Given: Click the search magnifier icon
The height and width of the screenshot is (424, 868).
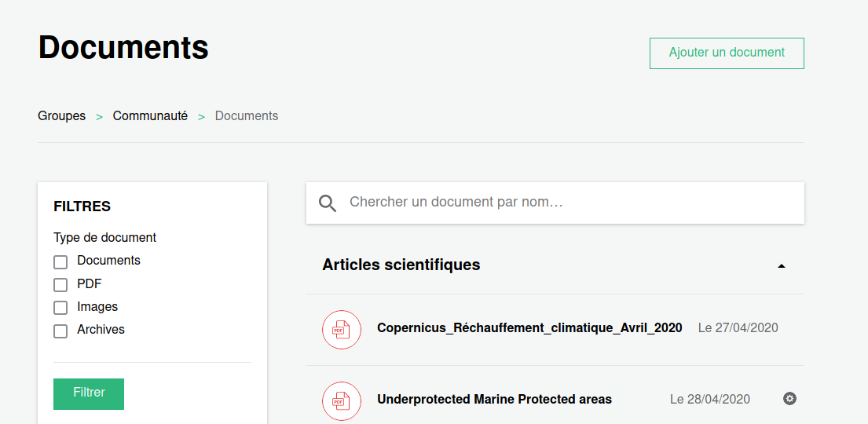Looking at the screenshot, I should pos(328,203).
